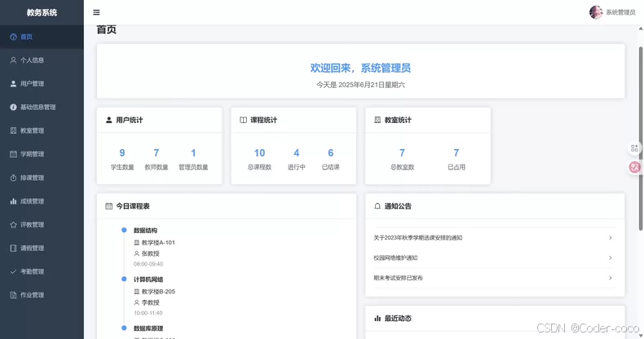Viewport: 644px width, 339px height.
Task: Click the 数据库原理 timeline dot
Action: point(124,328)
